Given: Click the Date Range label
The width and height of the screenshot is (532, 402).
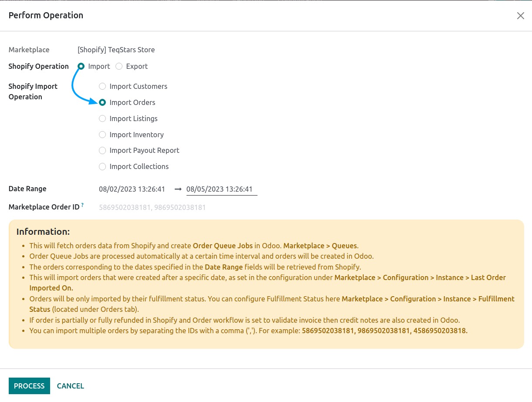Looking at the screenshot, I should click(27, 189).
